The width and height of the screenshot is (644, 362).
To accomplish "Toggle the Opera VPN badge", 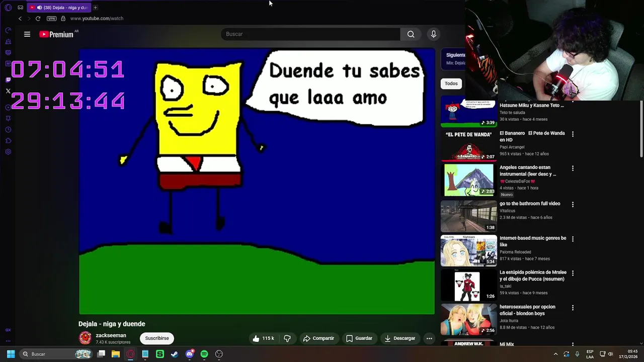I will tap(51, 19).
